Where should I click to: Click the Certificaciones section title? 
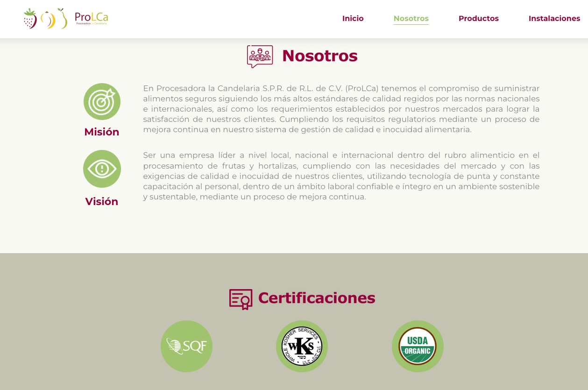316,298
